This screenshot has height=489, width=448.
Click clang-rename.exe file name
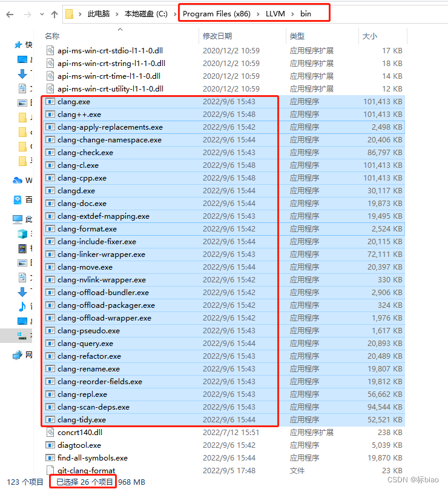[89, 369]
